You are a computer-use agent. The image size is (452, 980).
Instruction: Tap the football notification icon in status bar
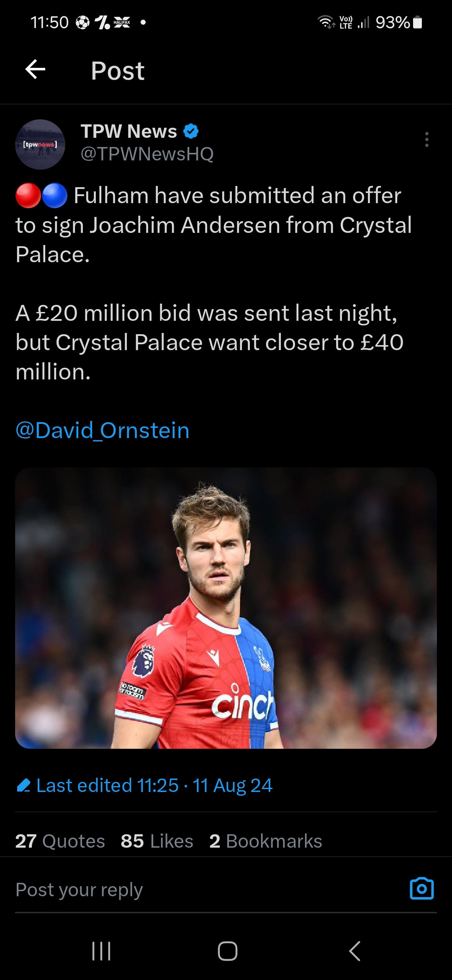click(x=82, y=22)
